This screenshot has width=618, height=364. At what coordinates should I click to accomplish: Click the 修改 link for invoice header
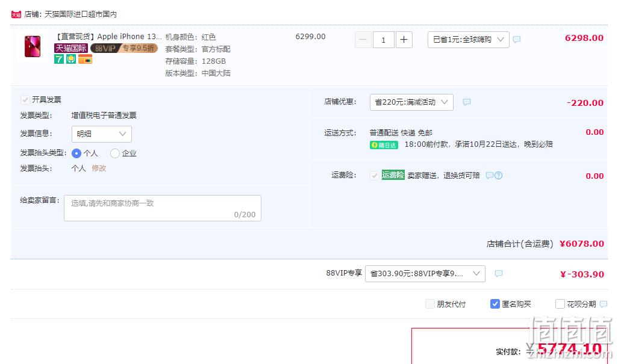click(99, 168)
